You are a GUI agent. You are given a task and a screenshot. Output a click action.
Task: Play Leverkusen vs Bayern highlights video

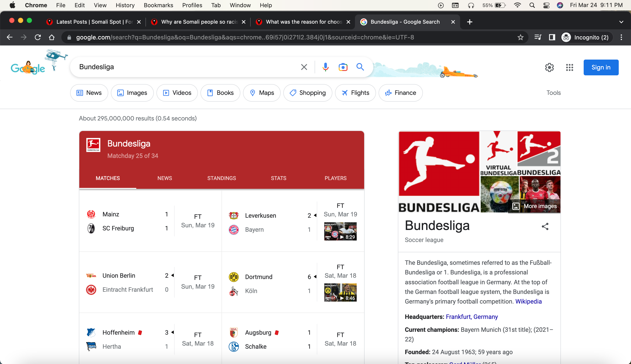click(340, 231)
